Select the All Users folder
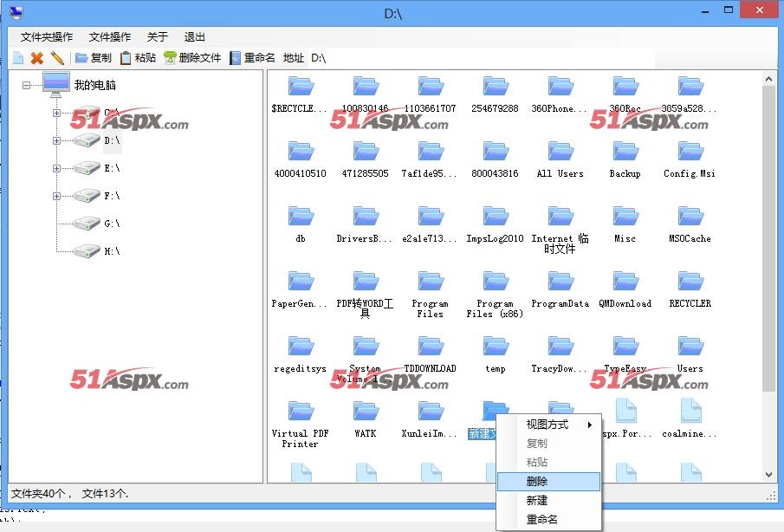 click(560, 159)
